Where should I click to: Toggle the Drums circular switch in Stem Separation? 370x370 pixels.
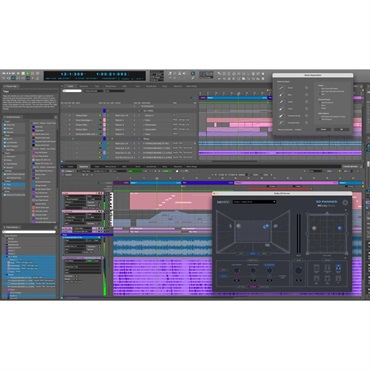click(x=306, y=102)
